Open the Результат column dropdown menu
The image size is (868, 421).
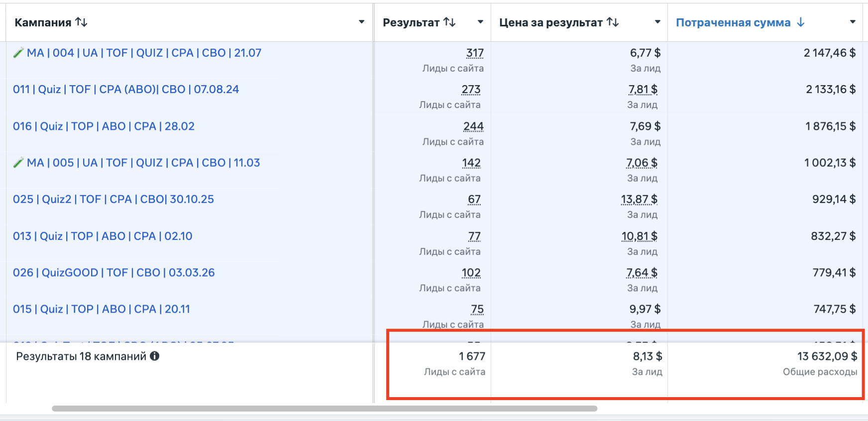480,22
